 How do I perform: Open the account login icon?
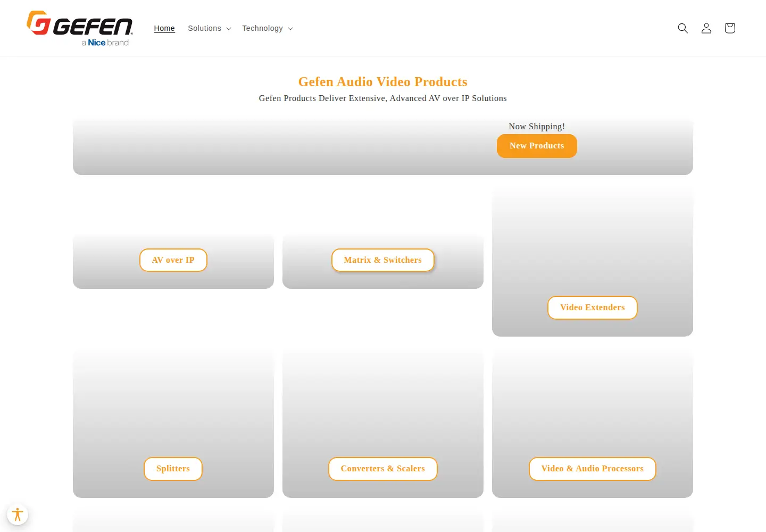click(706, 28)
